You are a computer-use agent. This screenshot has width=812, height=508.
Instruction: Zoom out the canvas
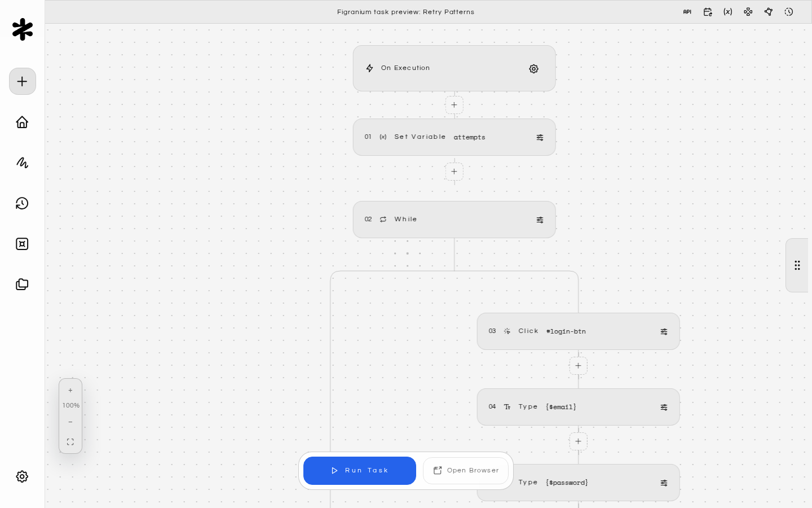(70, 422)
